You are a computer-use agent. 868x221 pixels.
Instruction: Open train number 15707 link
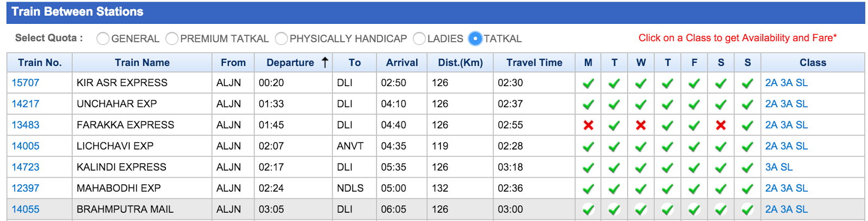coord(25,83)
